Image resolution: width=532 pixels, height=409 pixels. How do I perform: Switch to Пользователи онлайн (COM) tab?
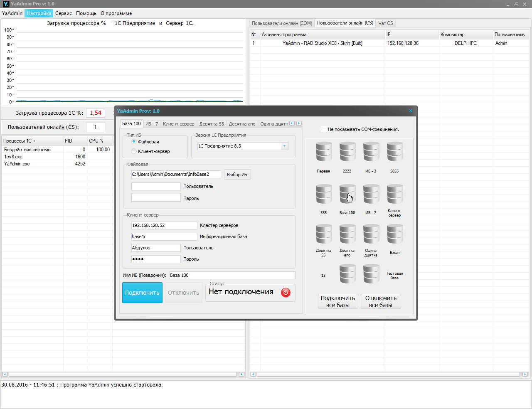point(282,23)
